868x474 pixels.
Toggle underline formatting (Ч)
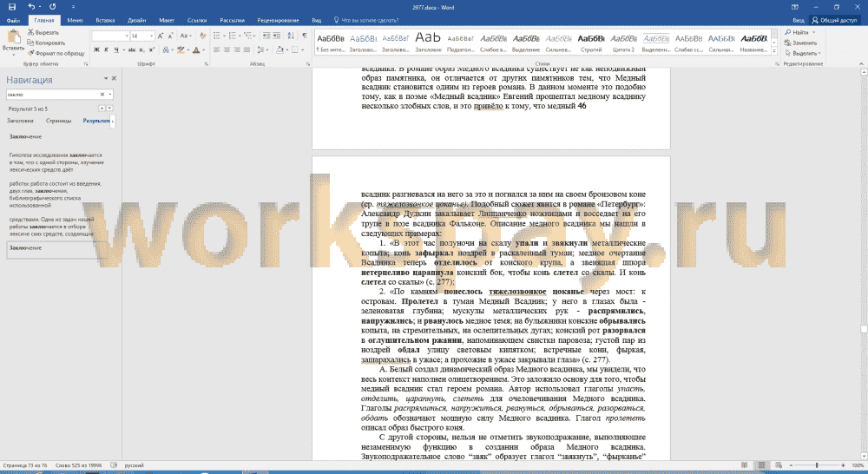(x=116, y=49)
